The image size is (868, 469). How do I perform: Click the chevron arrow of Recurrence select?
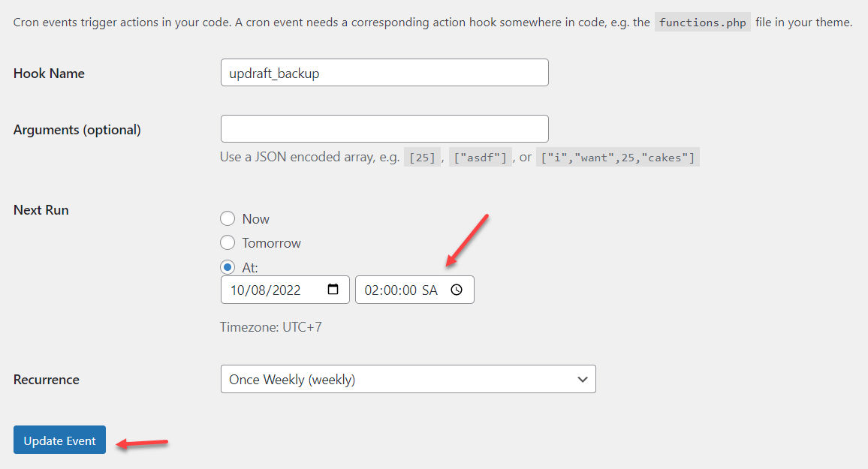tap(583, 380)
